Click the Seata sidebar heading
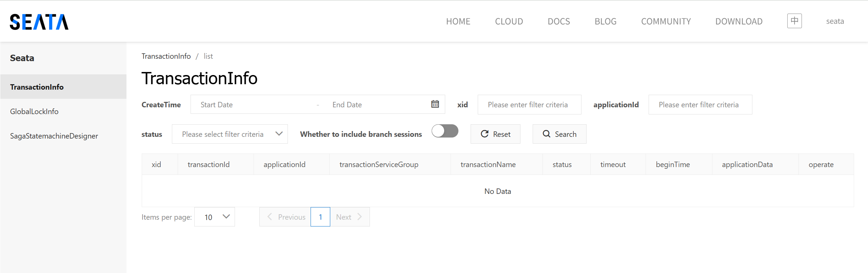868x273 pixels. point(22,58)
